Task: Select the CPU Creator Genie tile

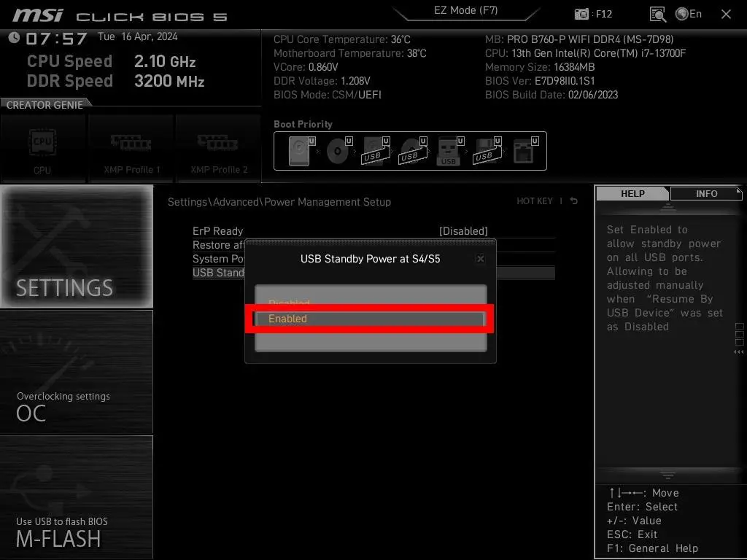Action: [42, 149]
